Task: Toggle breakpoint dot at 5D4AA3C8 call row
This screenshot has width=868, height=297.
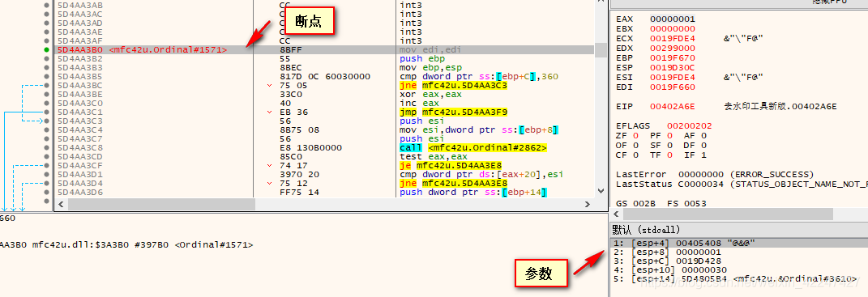Action: coord(46,147)
